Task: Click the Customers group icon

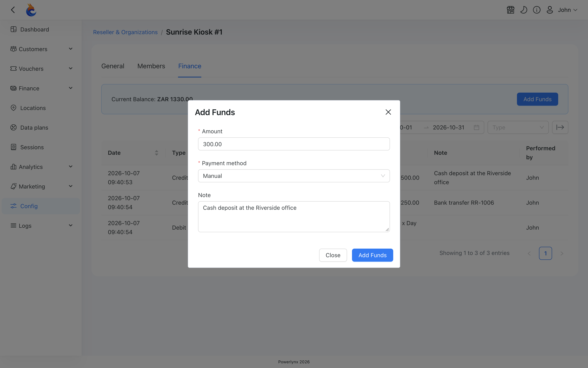Action: pos(13,49)
